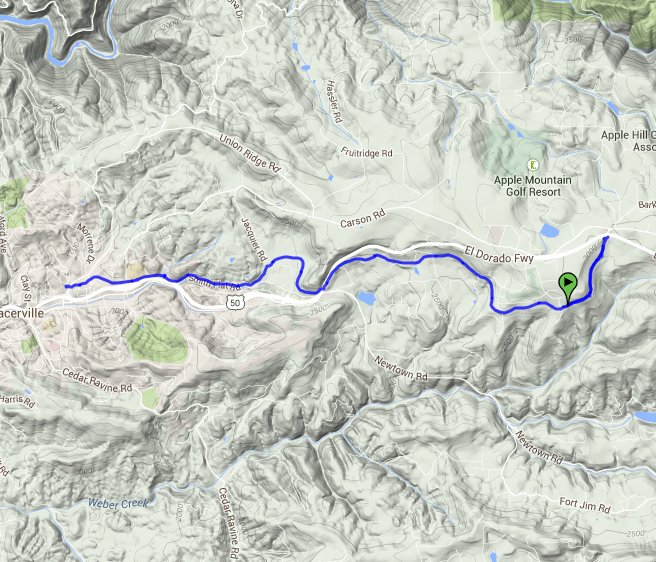This screenshot has height=562, width=656.
Task: Click the Apple Mountain golf resort icon
Action: click(533, 165)
